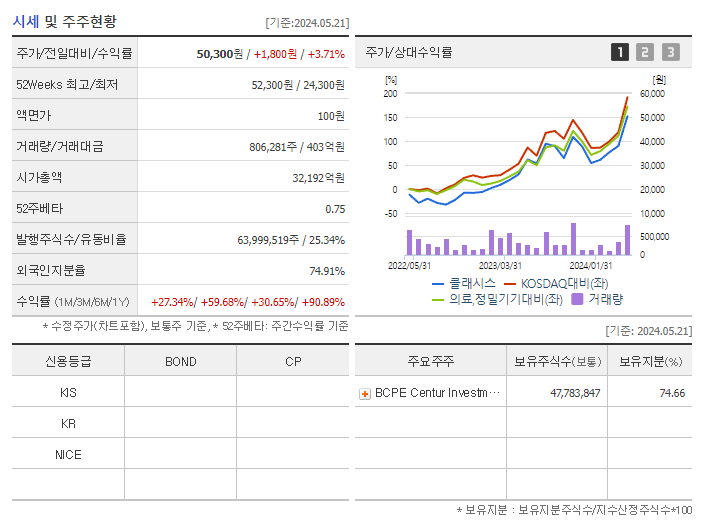The height and width of the screenshot is (525, 702).
Task: Click the 주가/전일대비/수익률 row label
Action: [x=74, y=53]
